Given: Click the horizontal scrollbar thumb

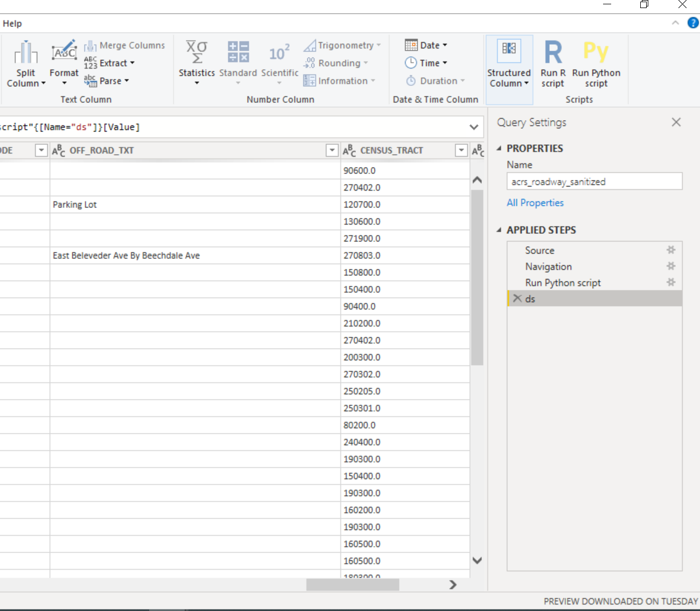Looking at the screenshot, I should (x=353, y=585).
